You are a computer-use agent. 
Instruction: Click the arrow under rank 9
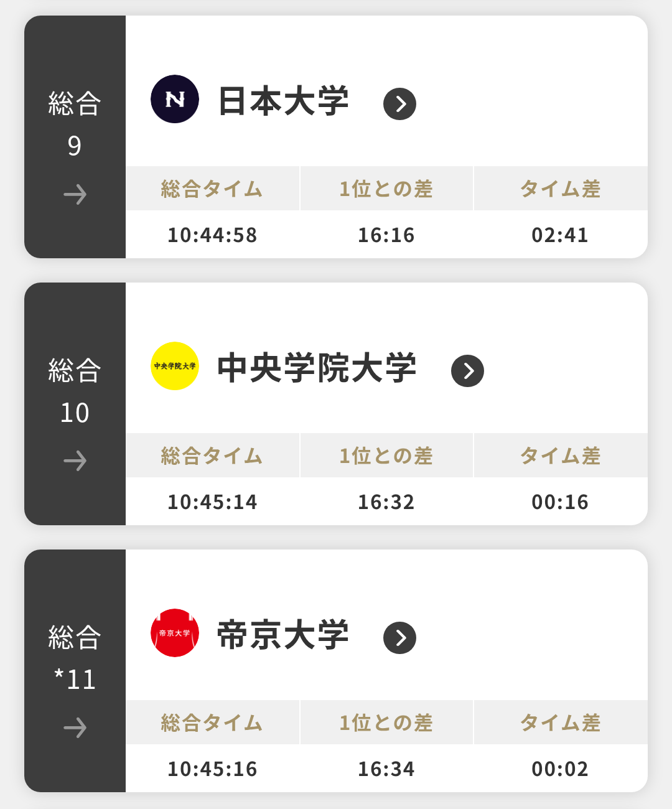click(x=75, y=195)
